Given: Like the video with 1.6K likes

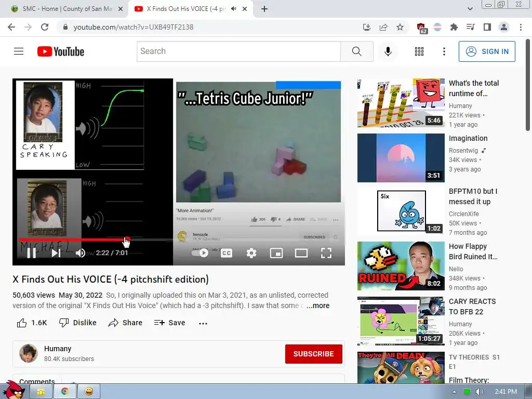Looking at the screenshot, I should [32, 323].
